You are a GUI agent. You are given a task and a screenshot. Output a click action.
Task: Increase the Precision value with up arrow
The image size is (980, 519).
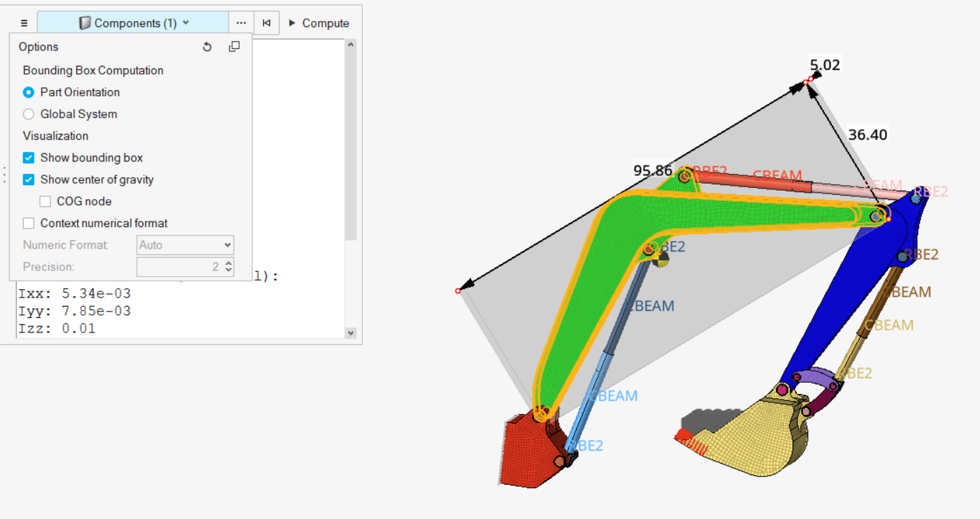(229, 263)
